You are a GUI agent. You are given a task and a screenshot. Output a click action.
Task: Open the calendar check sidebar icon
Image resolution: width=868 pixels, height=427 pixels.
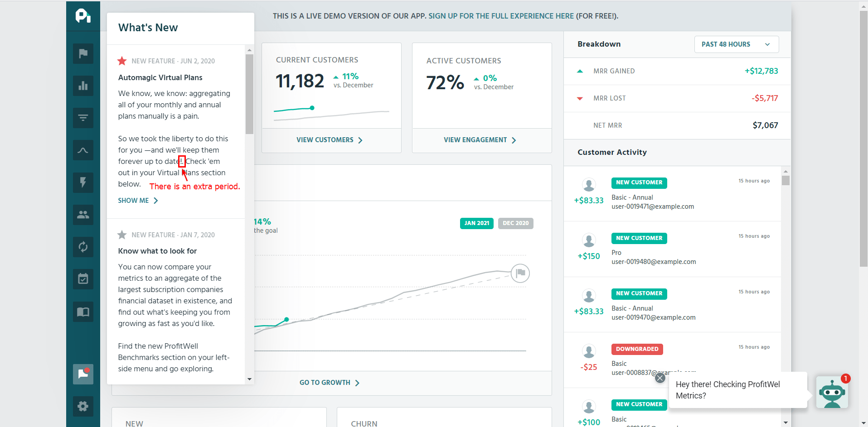83,279
